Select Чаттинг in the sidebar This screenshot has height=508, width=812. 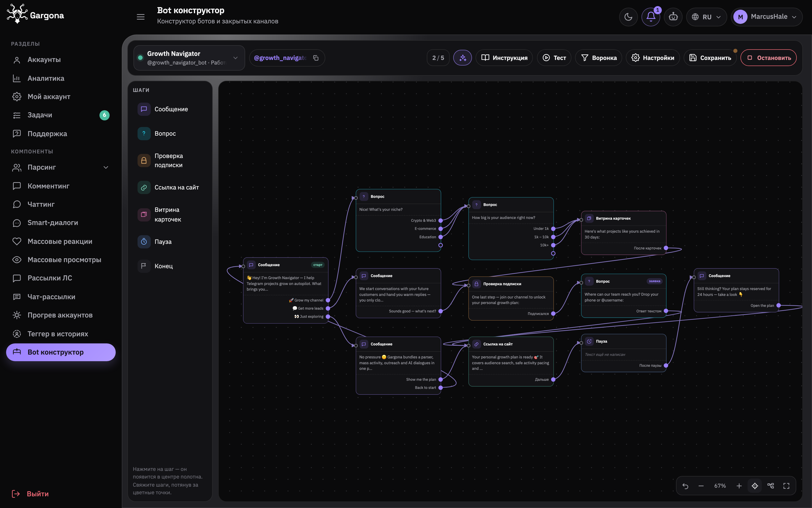click(61, 204)
